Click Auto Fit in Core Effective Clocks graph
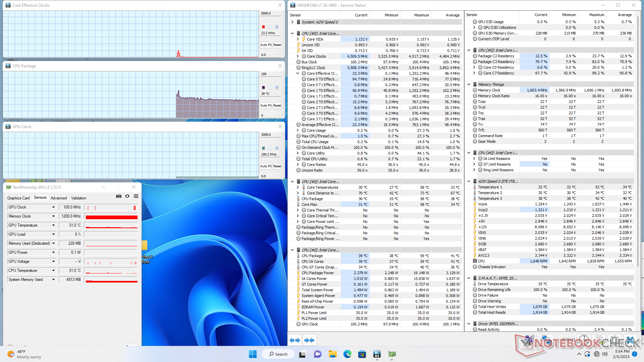Screen dimensions: 644x362 coord(266,45)
